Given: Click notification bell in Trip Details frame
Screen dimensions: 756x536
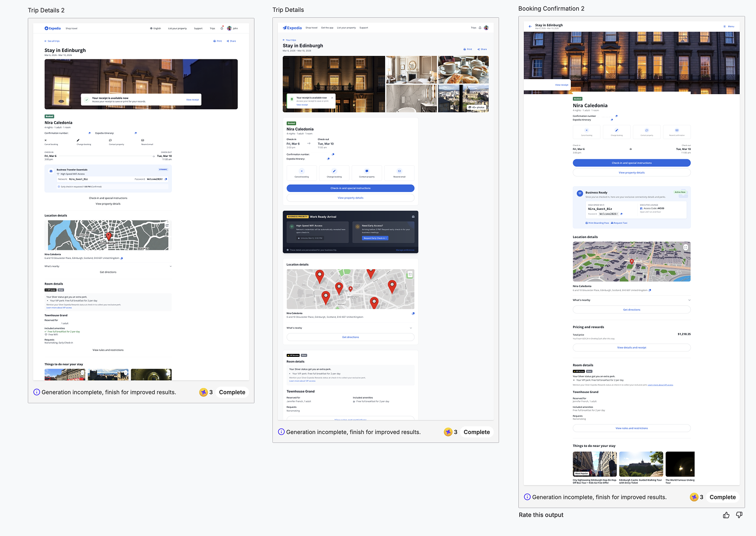Looking at the screenshot, I should (x=480, y=28).
